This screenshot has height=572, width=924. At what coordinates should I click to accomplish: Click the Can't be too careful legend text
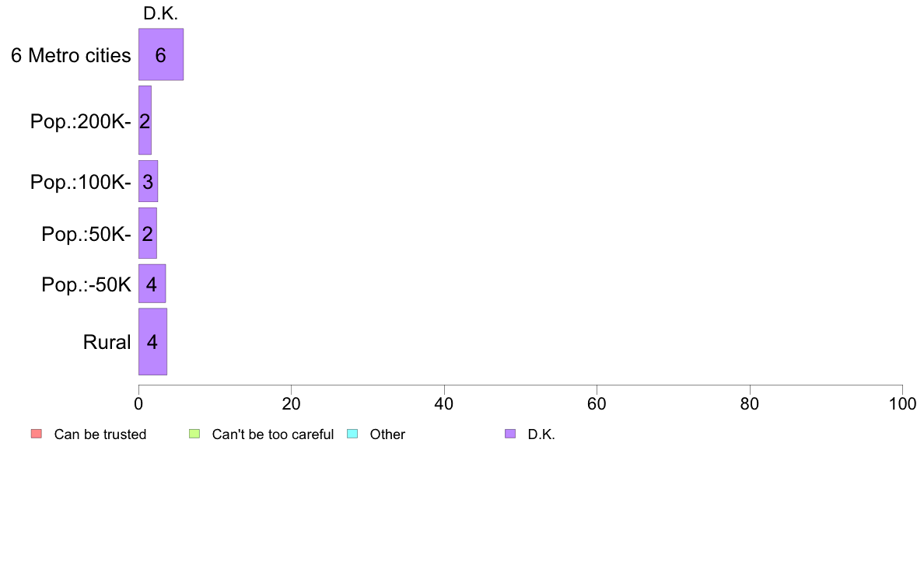click(273, 434)
